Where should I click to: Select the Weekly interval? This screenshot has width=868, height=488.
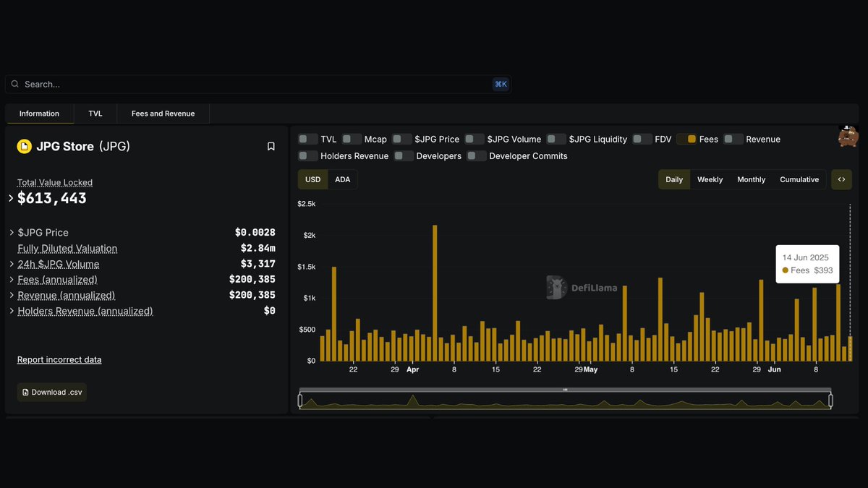(x=710, y=179)
